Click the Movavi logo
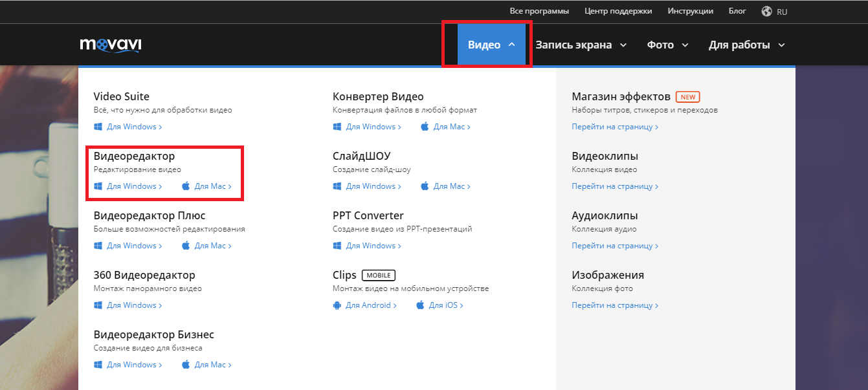This screenshot has width=868, height=390. click(x=111, y=45)
